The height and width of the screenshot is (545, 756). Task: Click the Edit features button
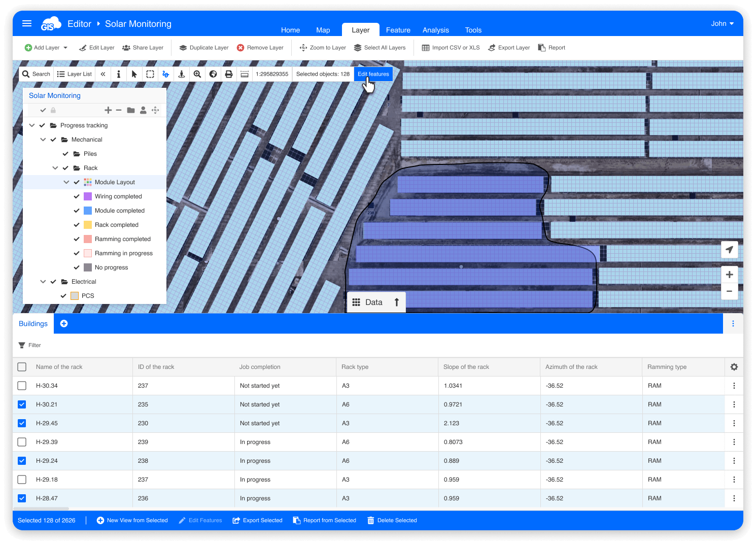tap(373, 74)
